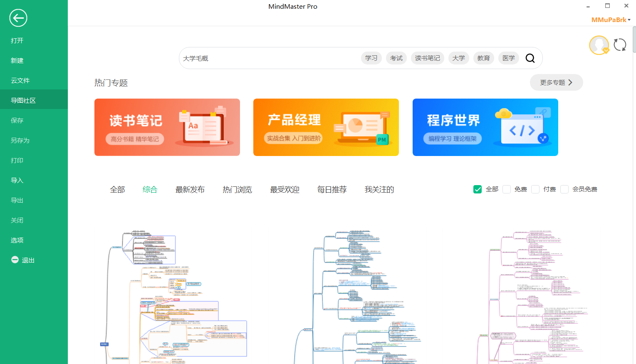636x364 pixels.
Task: Click the vertical scrollbar on the right
Action: [x=634, y=40]
